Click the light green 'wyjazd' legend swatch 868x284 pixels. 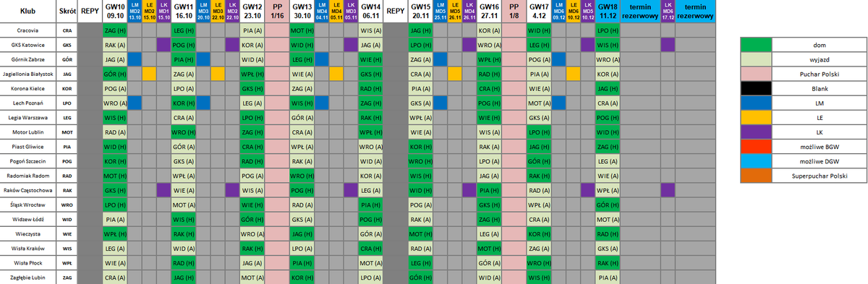coord(756,59)
